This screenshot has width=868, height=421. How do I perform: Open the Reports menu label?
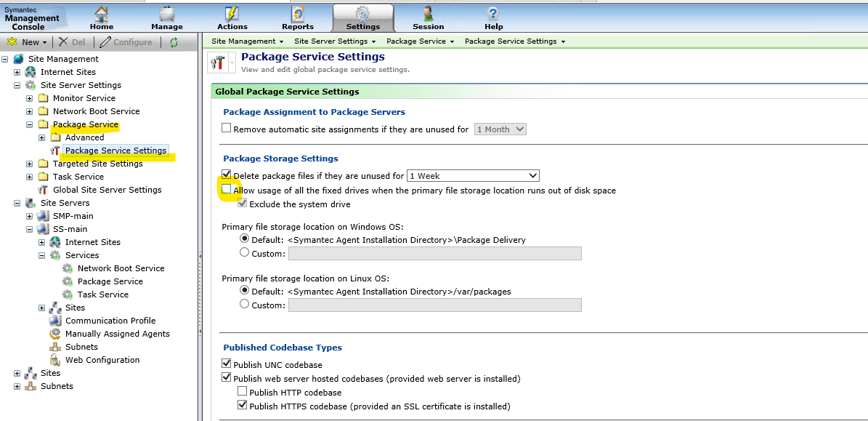pyautogui.click(x=298, y=27)
